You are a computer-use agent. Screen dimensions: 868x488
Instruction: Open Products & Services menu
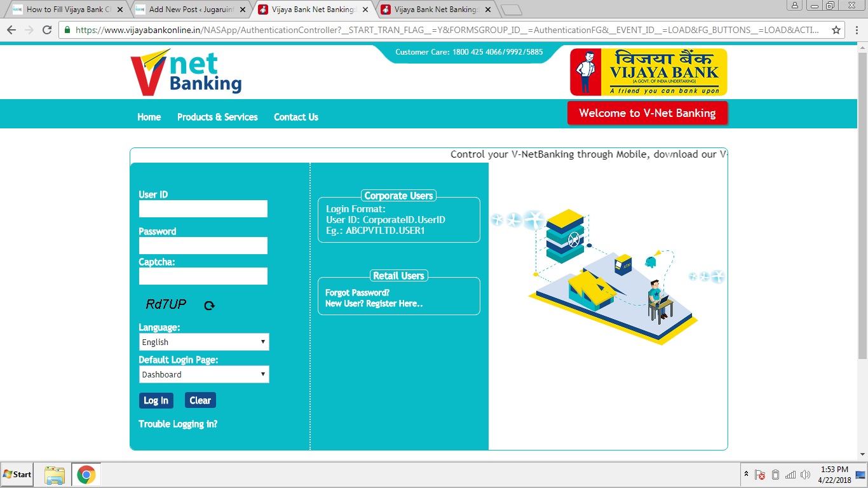[x=217, y=117]
